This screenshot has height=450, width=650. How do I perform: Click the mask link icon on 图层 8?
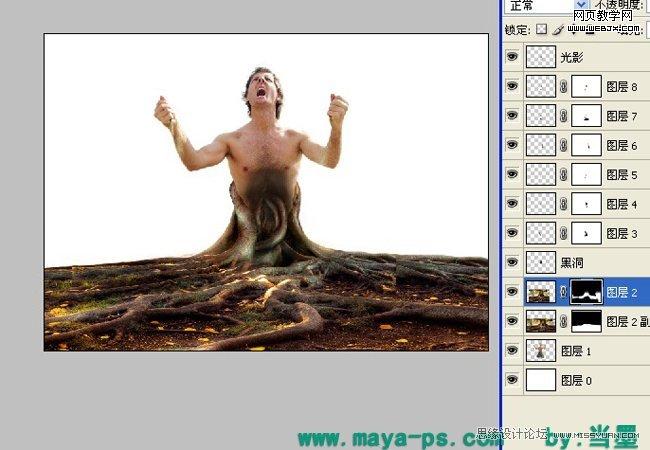[563, 86]
